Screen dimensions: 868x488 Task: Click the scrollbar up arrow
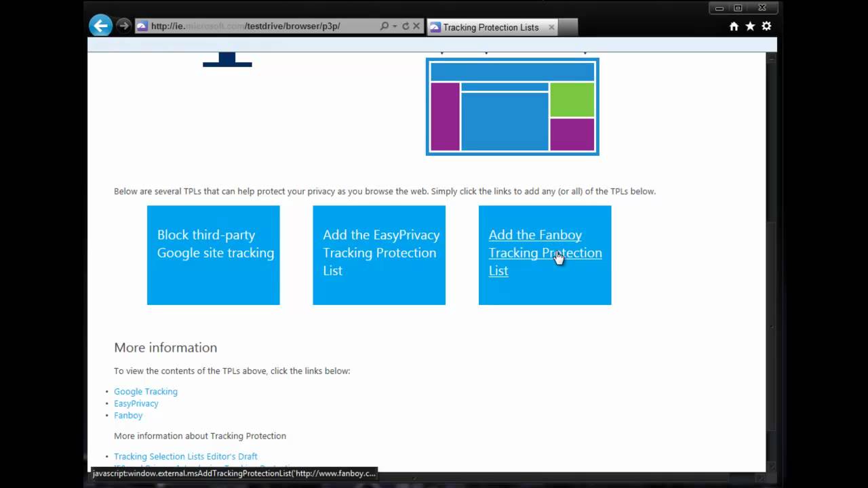[x=771, y=58]
